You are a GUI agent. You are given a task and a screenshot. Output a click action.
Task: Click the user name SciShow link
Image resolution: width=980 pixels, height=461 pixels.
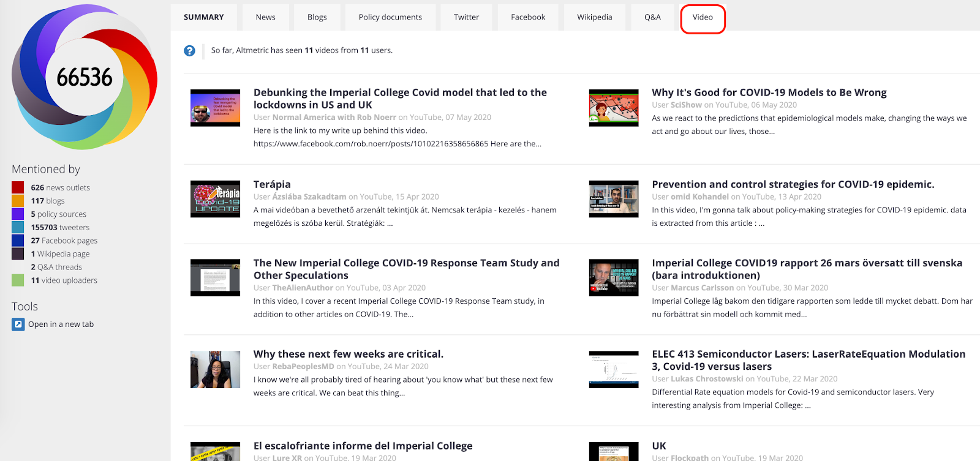pos(686,105)
